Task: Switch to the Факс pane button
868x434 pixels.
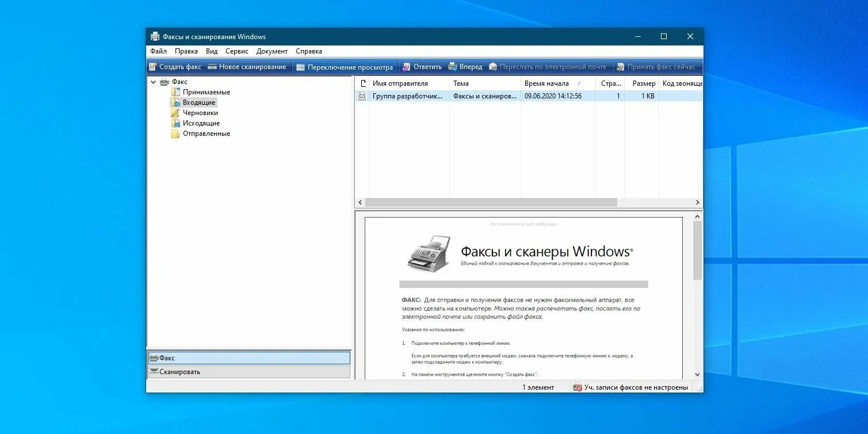Action: click(x=249, y=358)
